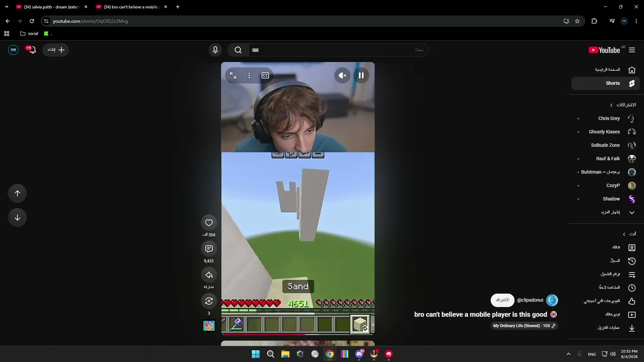Open Downloads in the sidebar
Viewport: 644px width, 362px height.
click(606, 328)
